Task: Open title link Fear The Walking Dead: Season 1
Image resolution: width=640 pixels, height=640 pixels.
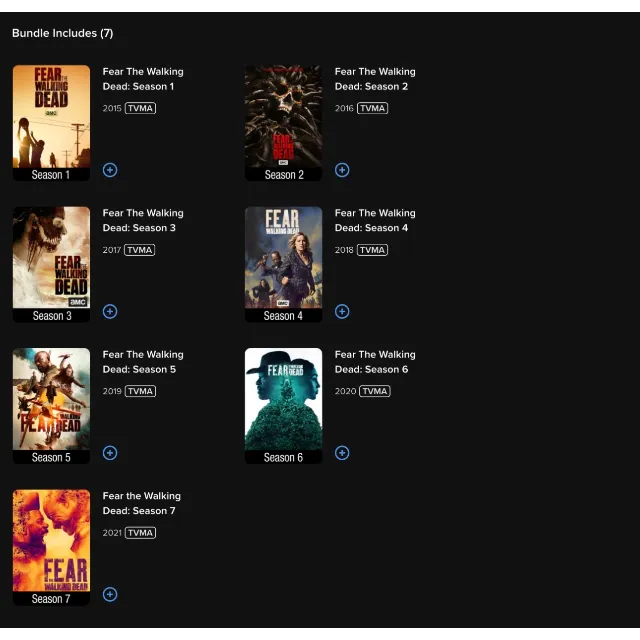Action: tap(143, 79)
